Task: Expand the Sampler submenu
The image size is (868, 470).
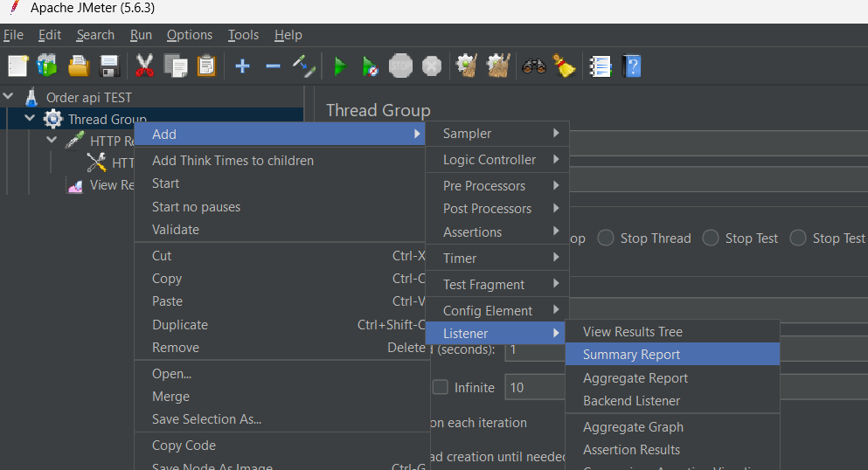Action: (x=497, y=134)
